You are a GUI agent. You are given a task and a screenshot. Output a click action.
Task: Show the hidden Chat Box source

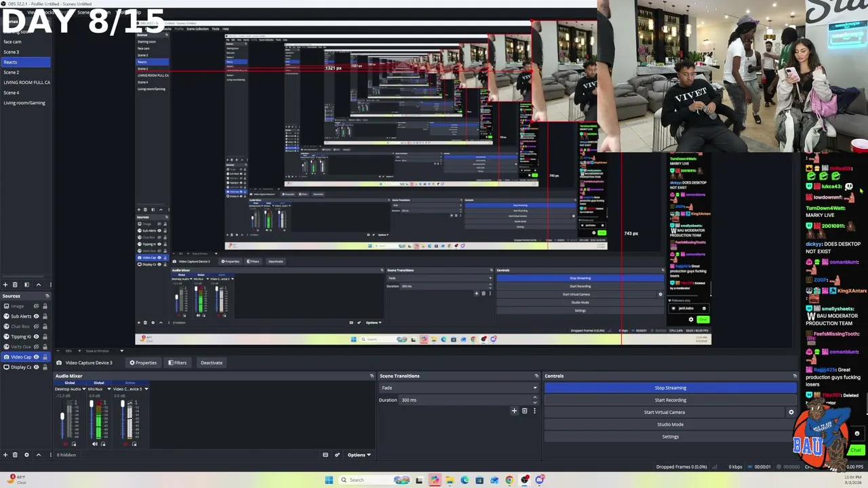coord(37,327)
